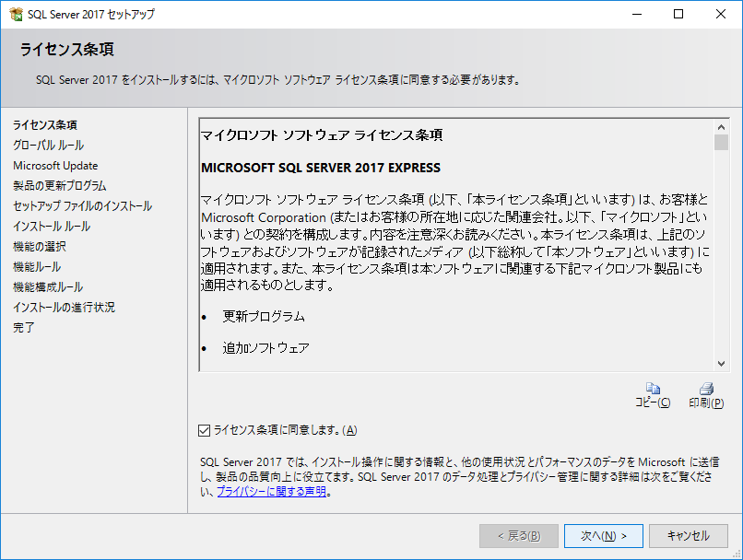Close the SQL Server 2017 setup window
Image resolution: width=743 pixels, height=560 pixels.
coord(721,14)
